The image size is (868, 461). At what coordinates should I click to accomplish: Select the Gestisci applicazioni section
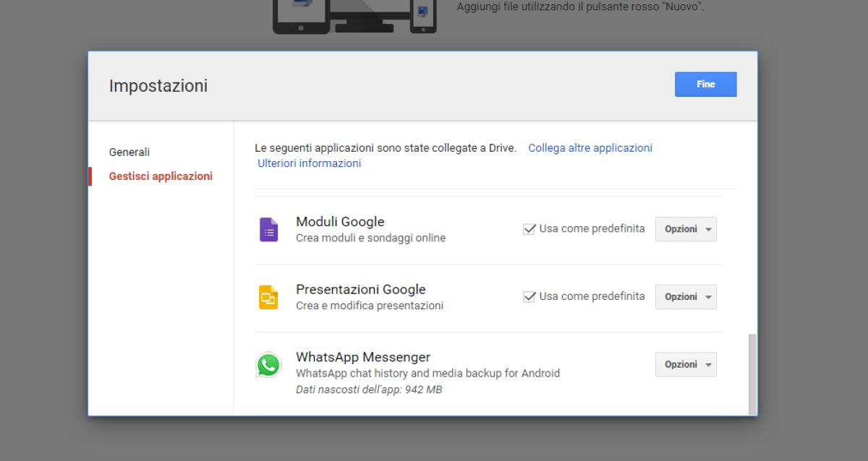160,176
